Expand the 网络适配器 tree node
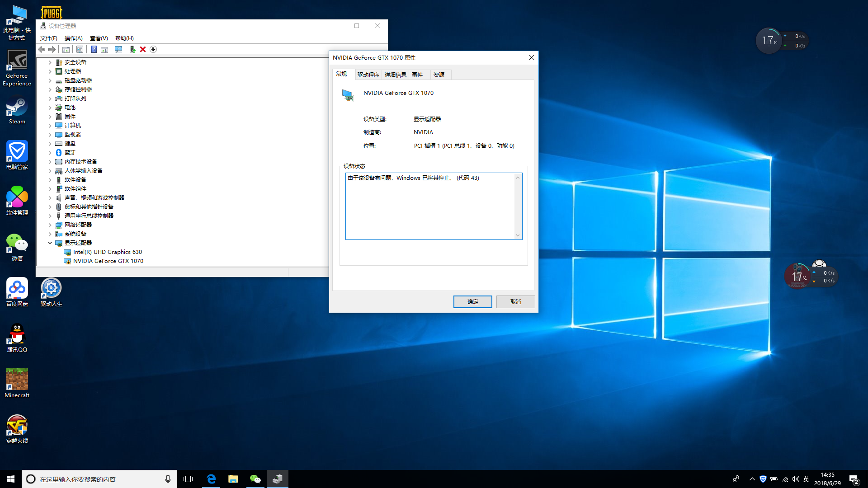 click(x=50, y=225)
